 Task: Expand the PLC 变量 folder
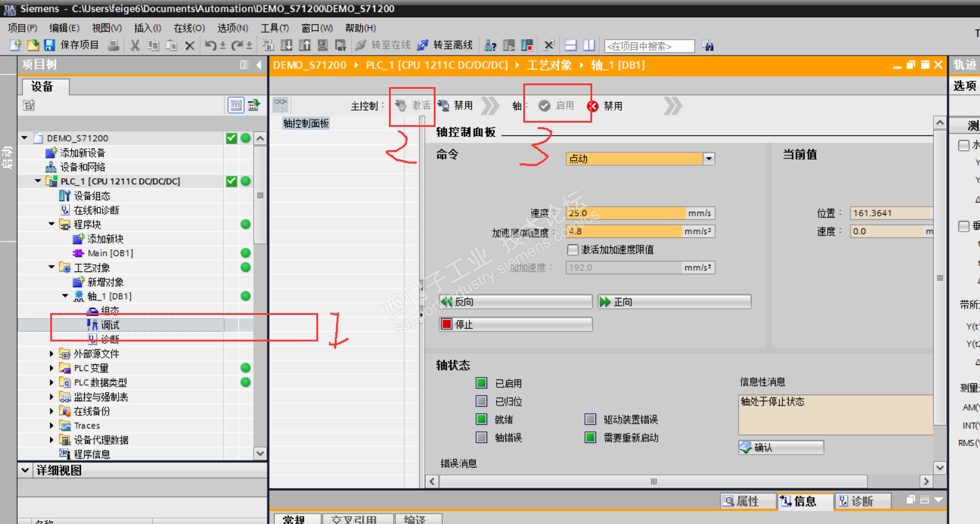pyautogui.click(x=51, y=367)
